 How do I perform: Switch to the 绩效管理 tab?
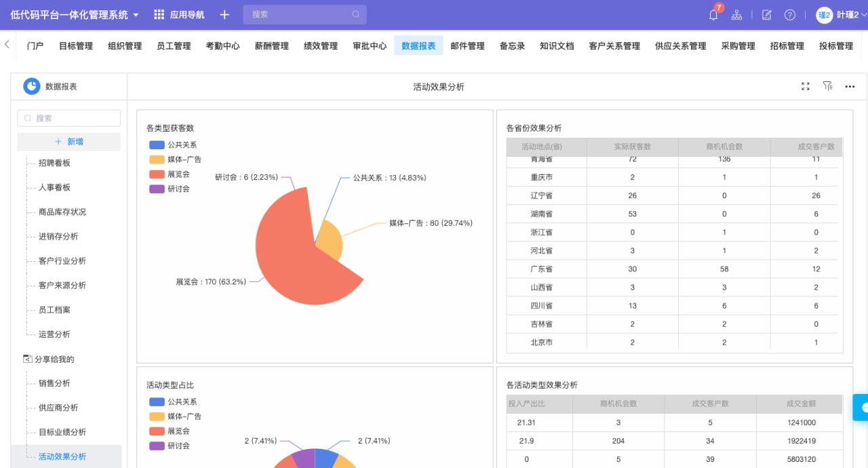coord(321,46)
